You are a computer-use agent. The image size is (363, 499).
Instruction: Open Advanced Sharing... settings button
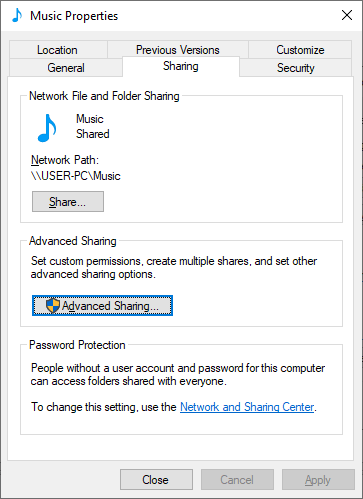click(x=102, y=305)
